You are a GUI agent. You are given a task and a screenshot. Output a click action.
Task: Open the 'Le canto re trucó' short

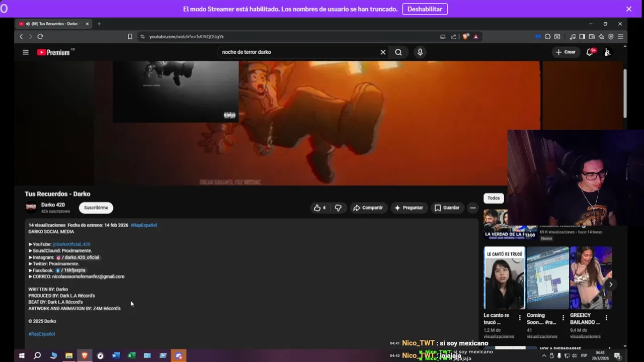(x=504, y=278)
